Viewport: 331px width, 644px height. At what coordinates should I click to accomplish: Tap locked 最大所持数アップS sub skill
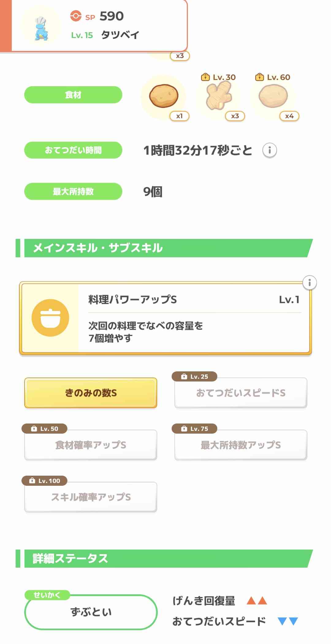click(241, 445)
